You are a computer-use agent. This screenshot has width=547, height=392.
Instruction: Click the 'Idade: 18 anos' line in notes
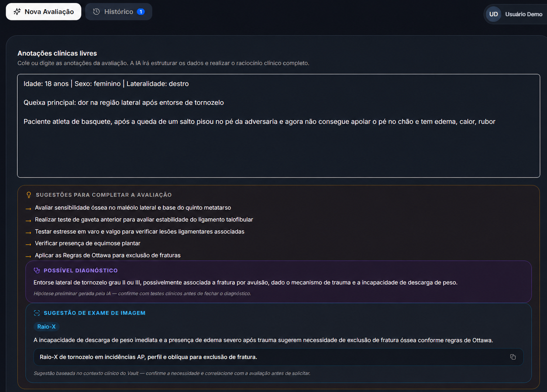pos(106,84)
